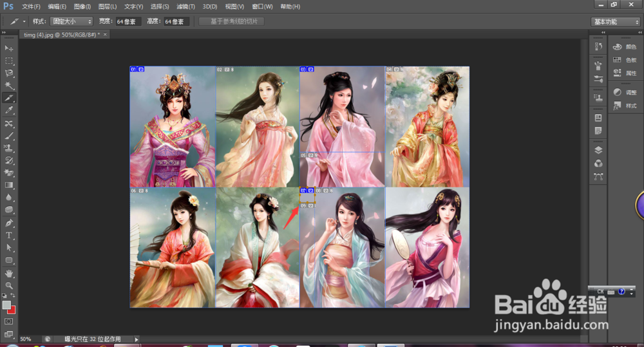The width and height of the screenshot is (644, 347).
Task: Open the Brush Presets panel icon
Action: pyautogui.click(x=598, y=65)
